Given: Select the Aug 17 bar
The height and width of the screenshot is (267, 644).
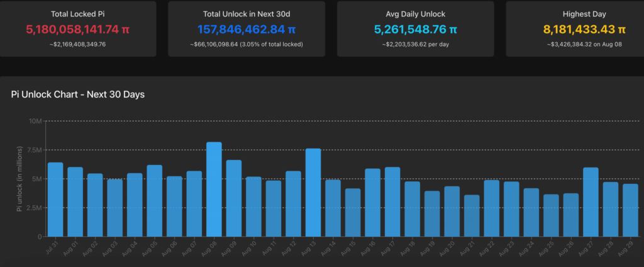Looking at the screenshot, I should 392,202.
